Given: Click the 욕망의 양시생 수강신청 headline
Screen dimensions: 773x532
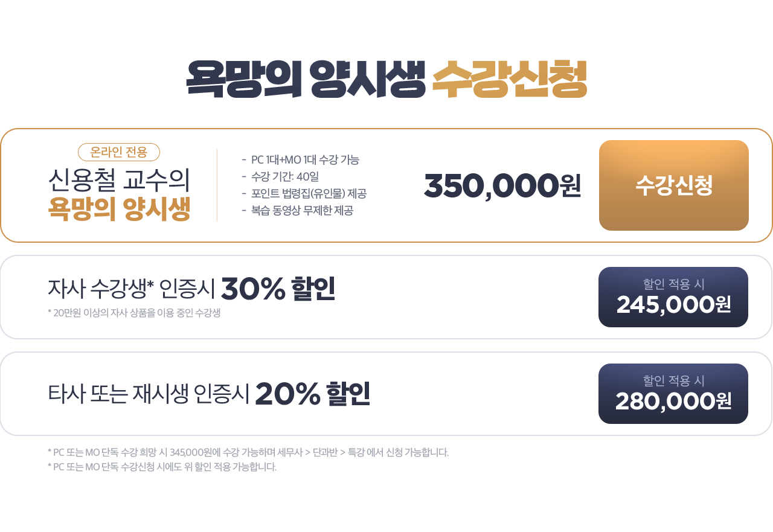Looking at the screenshot, I should point(386,80).
